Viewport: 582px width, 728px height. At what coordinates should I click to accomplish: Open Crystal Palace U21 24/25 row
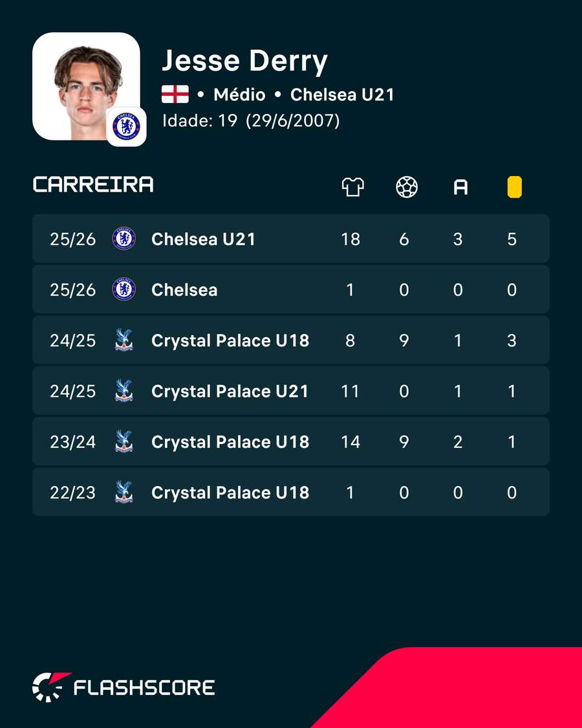290,391
